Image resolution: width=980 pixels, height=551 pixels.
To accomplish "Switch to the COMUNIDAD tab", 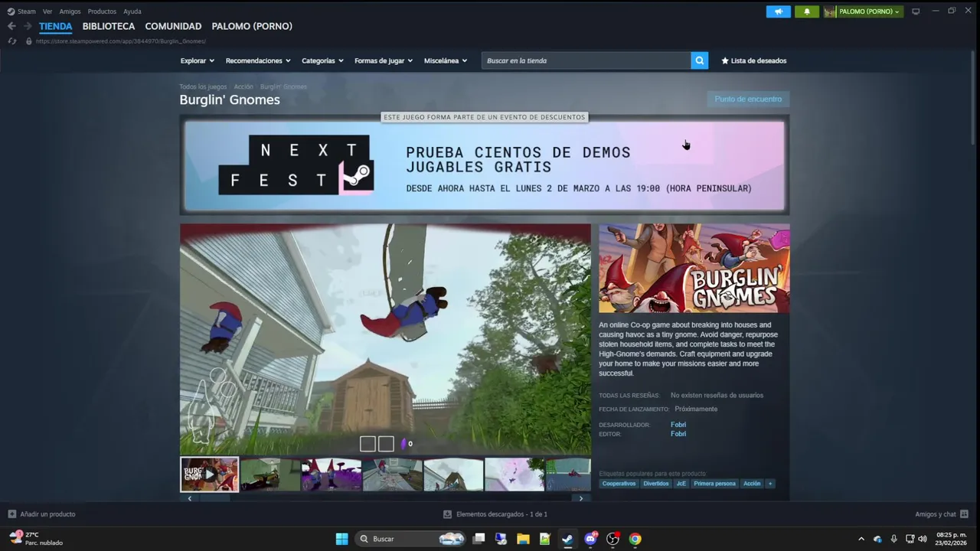I will point(173,26).
